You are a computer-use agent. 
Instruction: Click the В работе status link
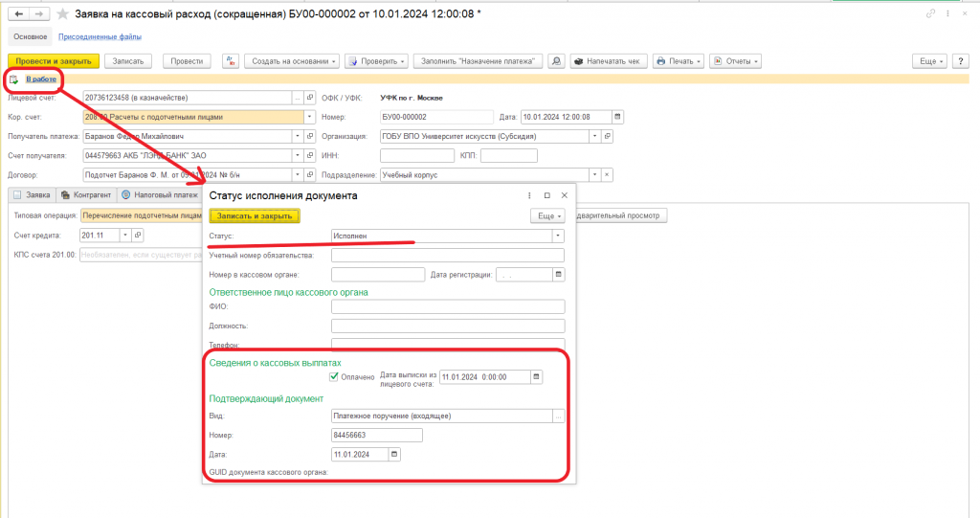[41, 79]
